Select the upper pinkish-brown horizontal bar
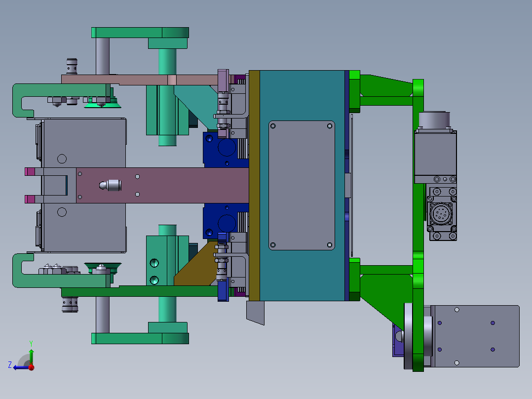Screen dimensions: 532x399 139,80
